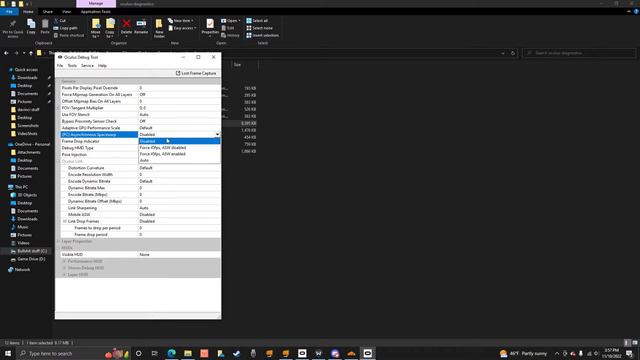The height and width of the screenshot is (360, 640).
Task: Open the Manage tab in Explorer
Action: 96,3
